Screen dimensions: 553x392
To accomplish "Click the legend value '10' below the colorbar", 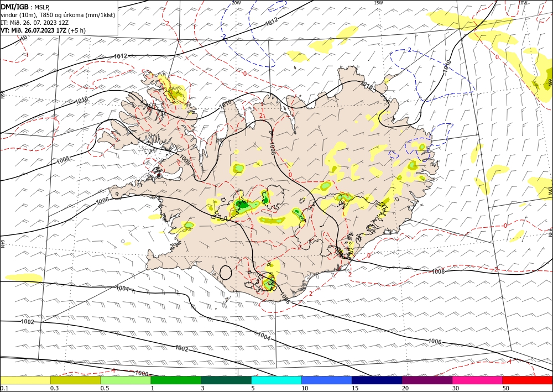I will [305, 388].
